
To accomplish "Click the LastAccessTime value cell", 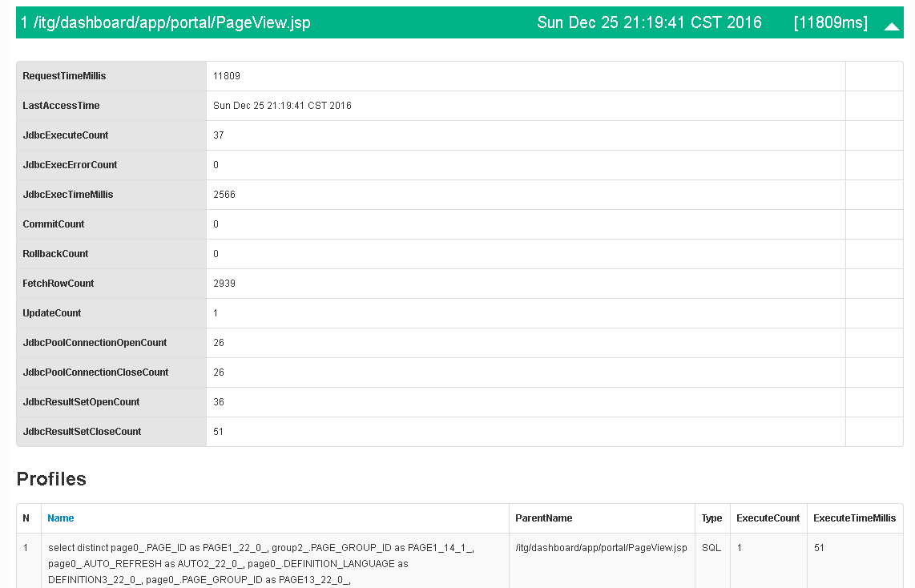I will coord(282,106).
